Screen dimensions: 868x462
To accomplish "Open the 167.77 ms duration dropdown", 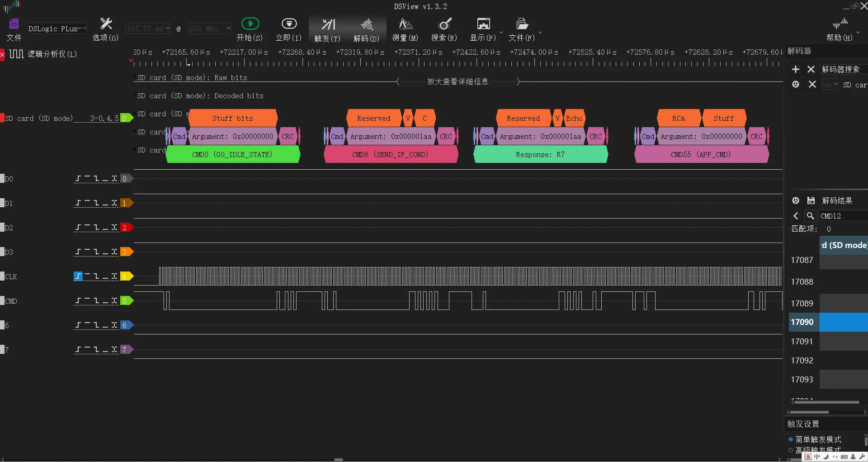I will tap(148, 29).
